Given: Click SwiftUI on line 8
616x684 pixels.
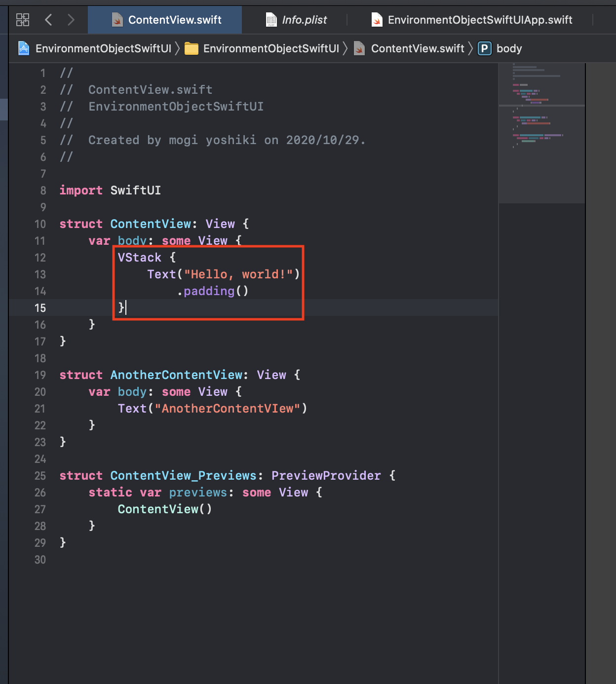Looking at the screenshot, I should click(136, 190).
